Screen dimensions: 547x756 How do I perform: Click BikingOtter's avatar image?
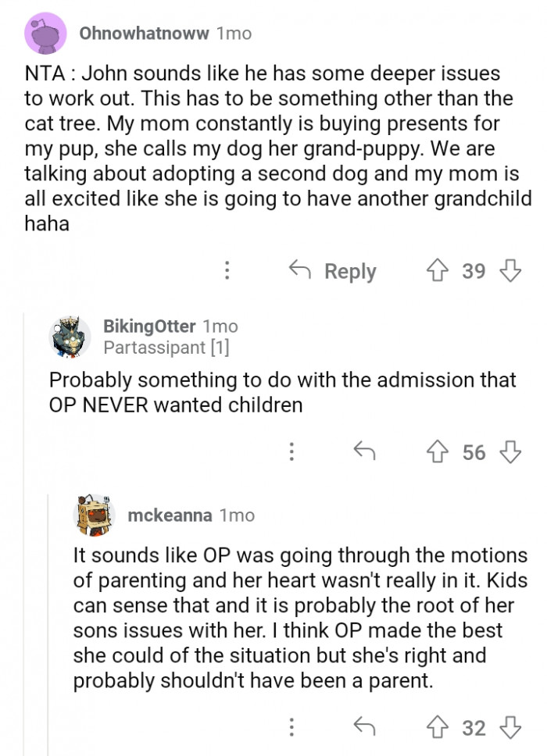(x=71, y=337)
